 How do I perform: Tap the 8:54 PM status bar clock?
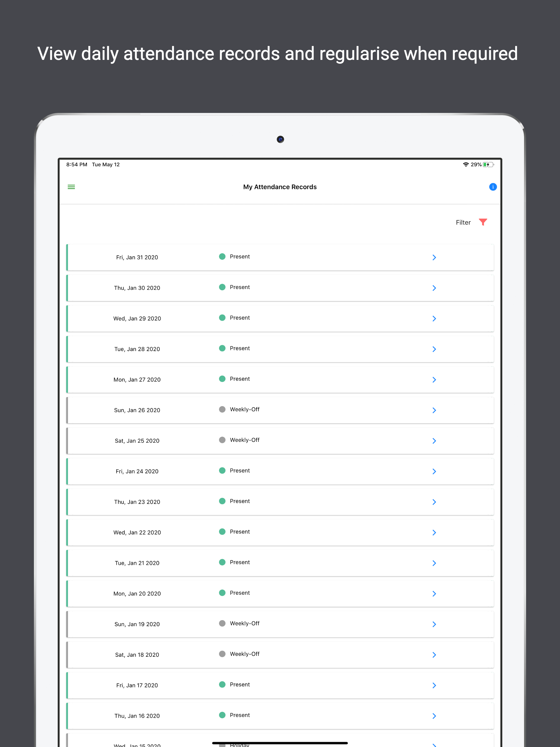pos(77,164)
